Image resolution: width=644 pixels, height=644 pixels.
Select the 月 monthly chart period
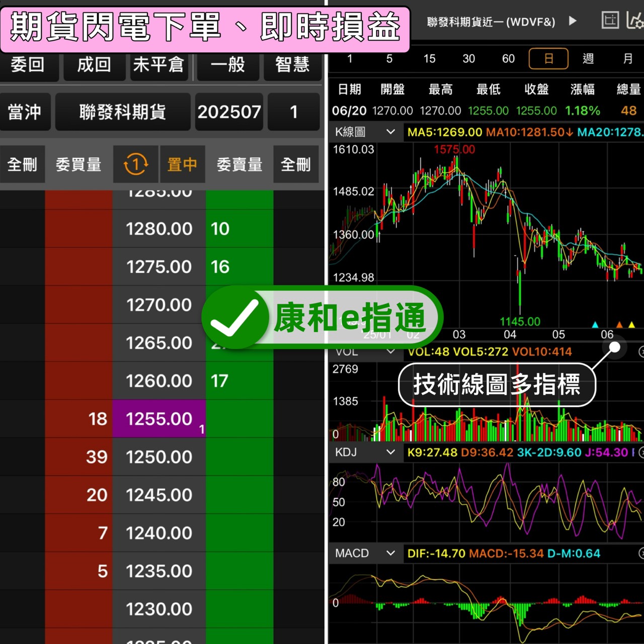pos(628,59)
